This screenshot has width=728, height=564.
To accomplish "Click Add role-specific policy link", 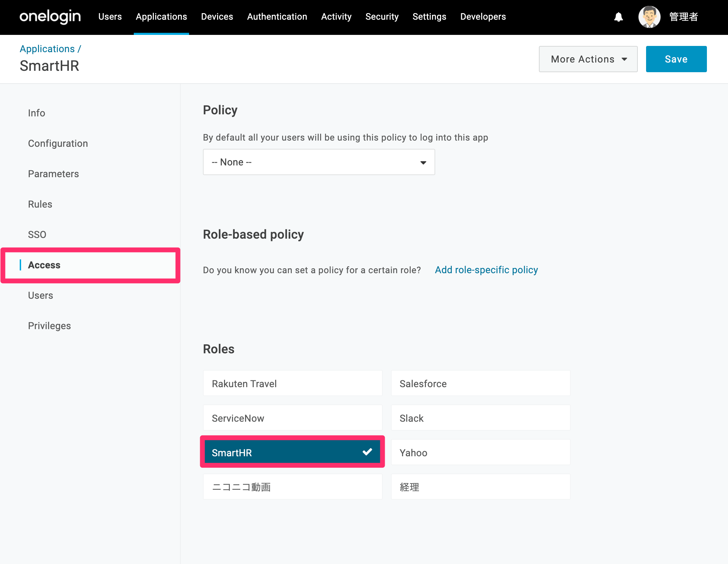I will click(486, 270).
